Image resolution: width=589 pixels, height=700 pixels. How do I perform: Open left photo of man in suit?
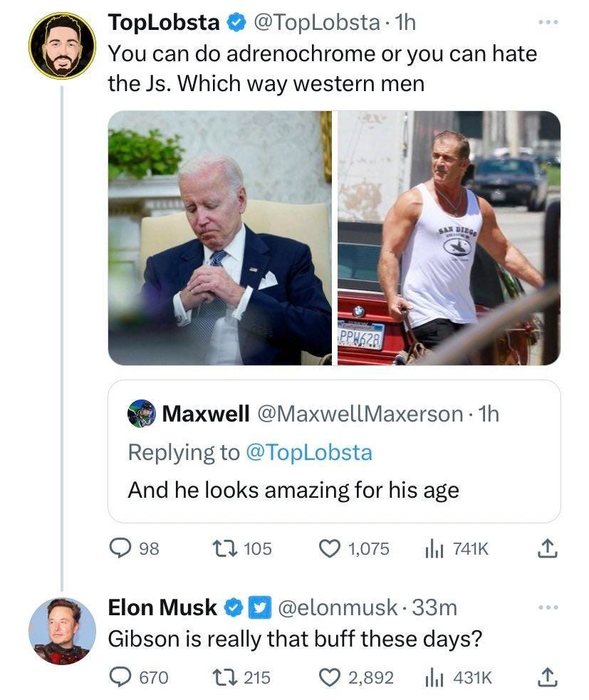pyautogui.click(x=219, y=238)
